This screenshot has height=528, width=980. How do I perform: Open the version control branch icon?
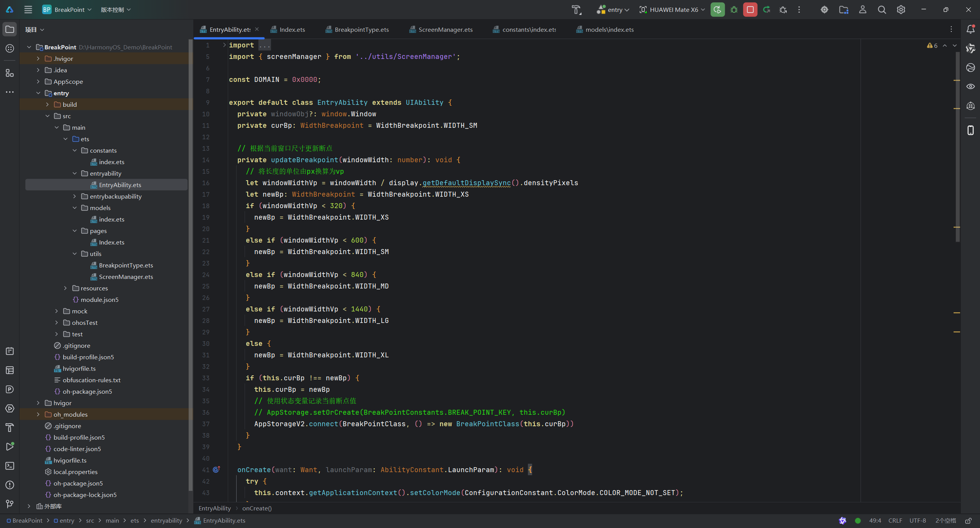pyautogui.click(x=10, y=504)
